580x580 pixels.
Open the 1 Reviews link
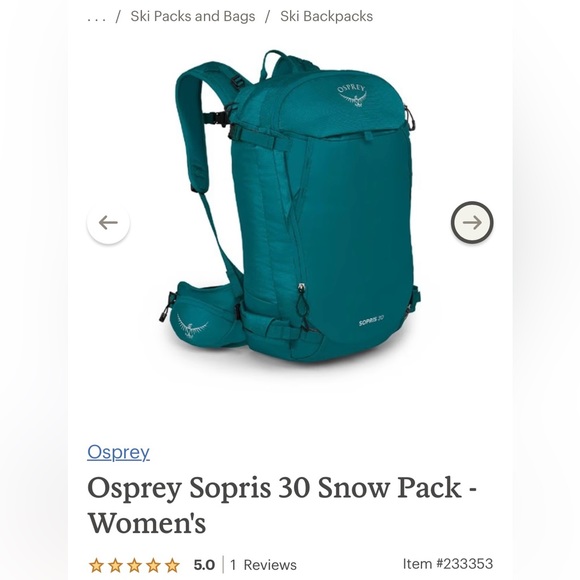263,565
